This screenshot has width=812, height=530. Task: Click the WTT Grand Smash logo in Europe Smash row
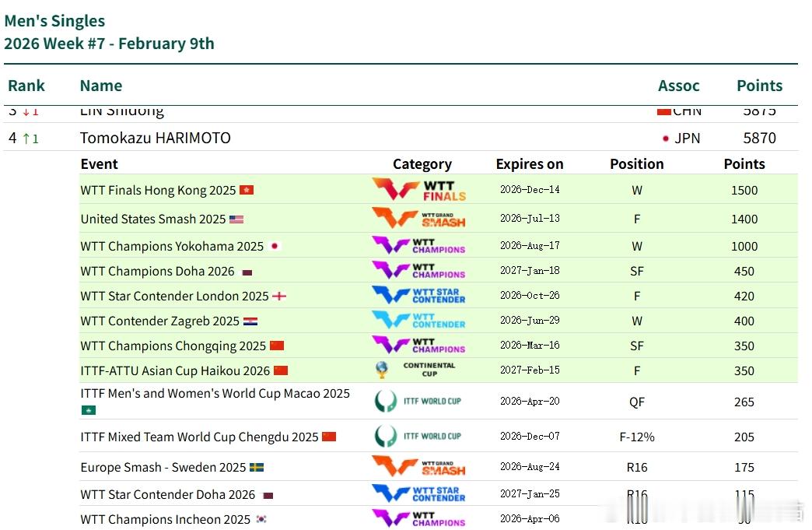click(419, 466)
